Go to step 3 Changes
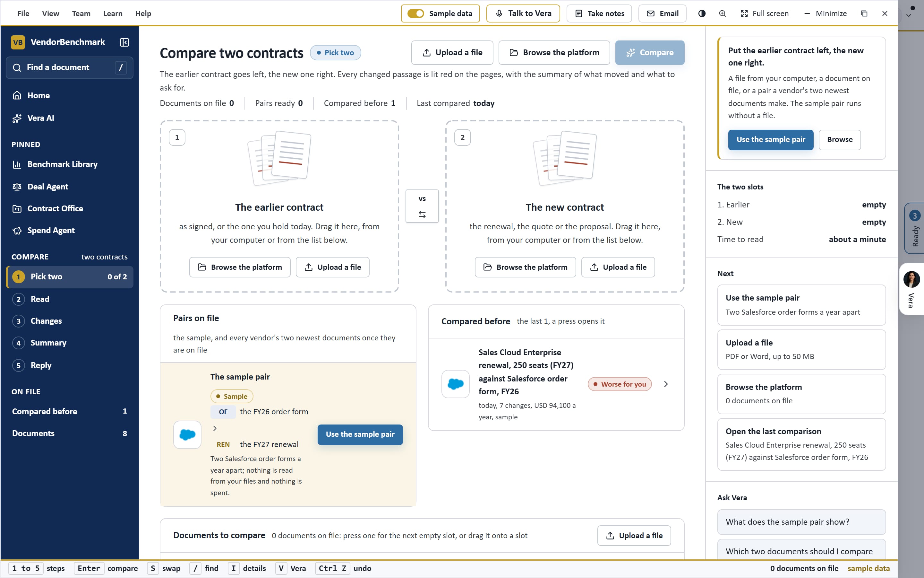This screenshot has width=924, height=578. pyautogui.click(x=70, y=321)
